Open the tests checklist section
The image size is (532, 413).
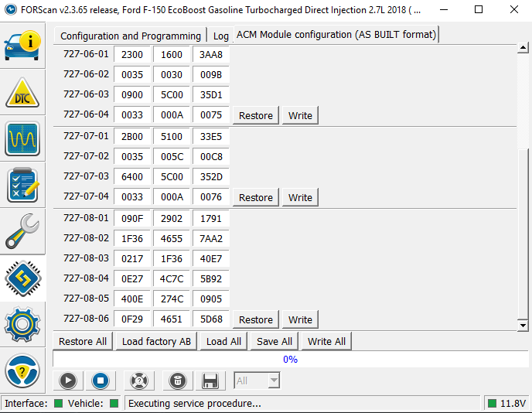22,186
